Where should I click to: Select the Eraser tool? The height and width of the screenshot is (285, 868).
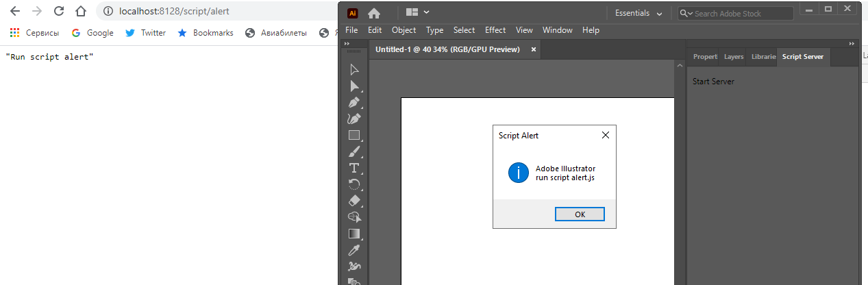tap(354, 201)
